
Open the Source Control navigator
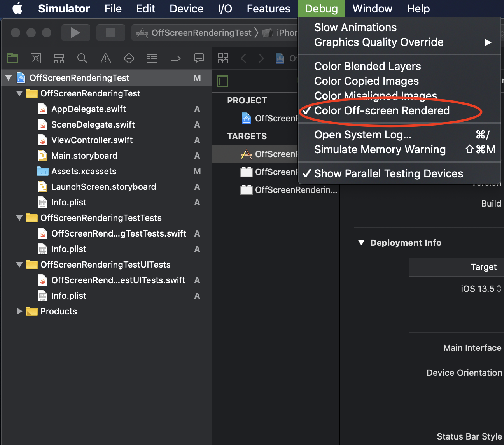click(36, 58)
